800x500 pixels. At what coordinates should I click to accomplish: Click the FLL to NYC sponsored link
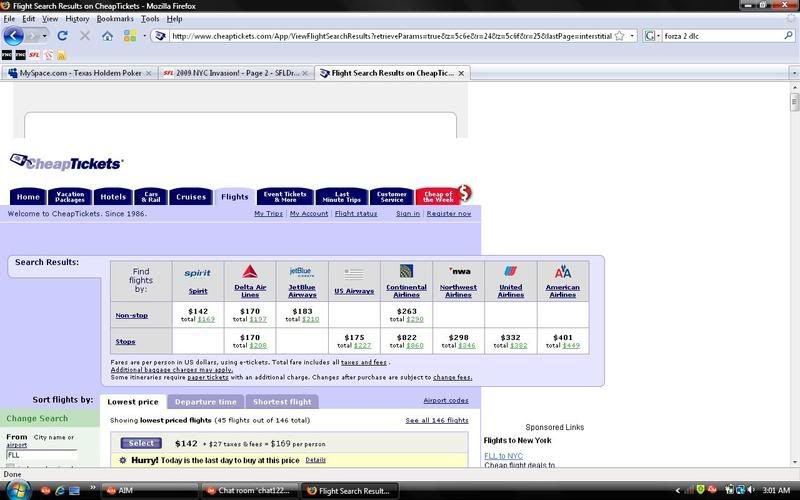[x=503, y=456]
